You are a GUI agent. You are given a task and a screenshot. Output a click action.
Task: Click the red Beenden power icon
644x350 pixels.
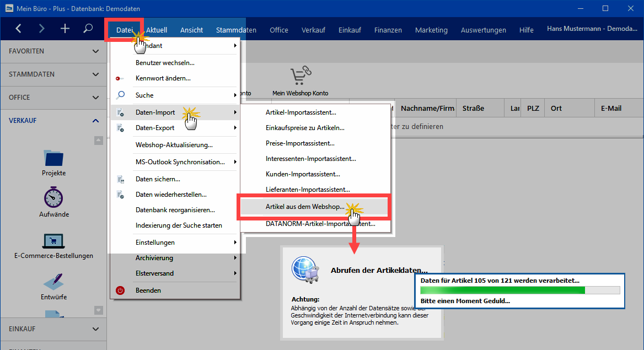(x=120, y=290)
